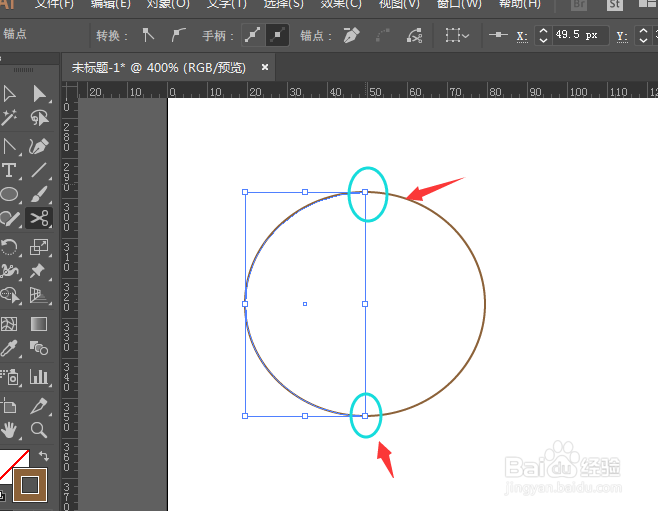Open the 文字(T) menu
Screen dimensions: 658x511
227,4
